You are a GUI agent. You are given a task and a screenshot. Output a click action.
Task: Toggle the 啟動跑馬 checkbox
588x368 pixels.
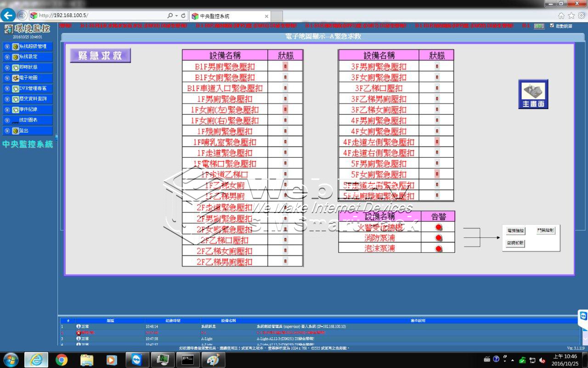[552, 26]
